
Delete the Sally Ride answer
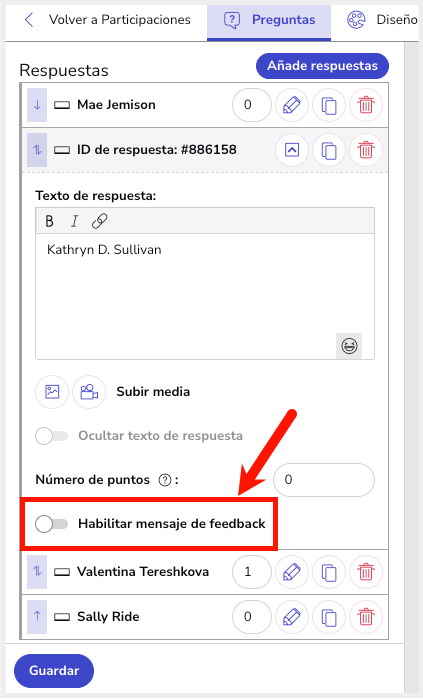(x=366, y=617)
